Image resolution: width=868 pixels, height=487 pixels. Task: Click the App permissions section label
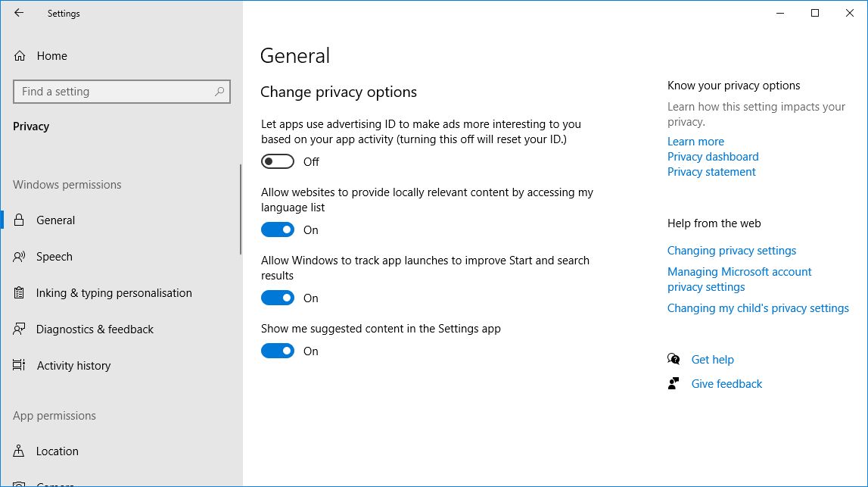(x=54, y=416)
